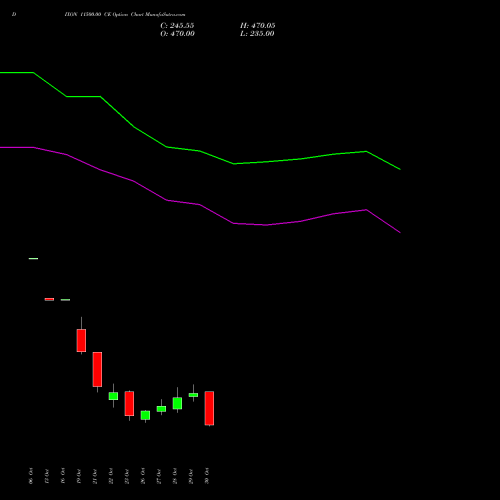500x500 pixels.
Task: Select the 29 Oct date label
Action: (x=191, y=476)
